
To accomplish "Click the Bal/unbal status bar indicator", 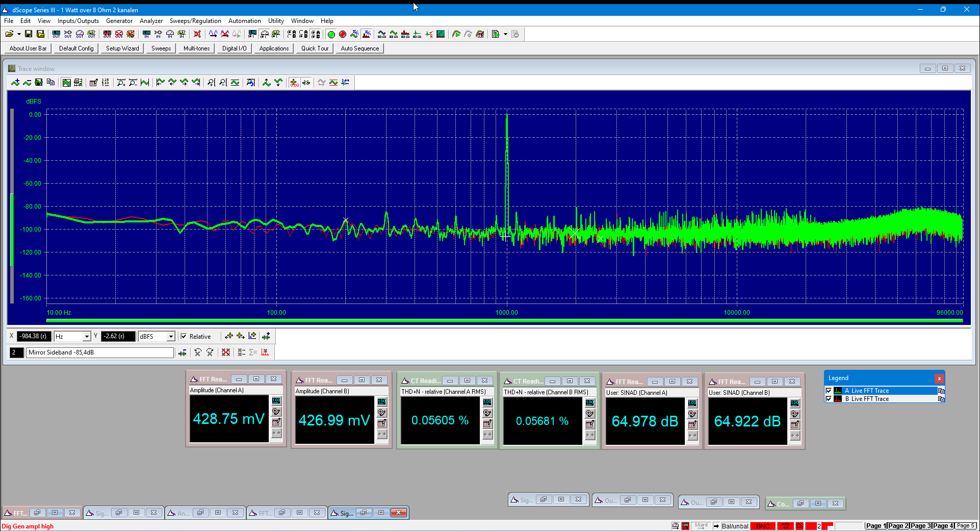I will (x=735, y=526).
